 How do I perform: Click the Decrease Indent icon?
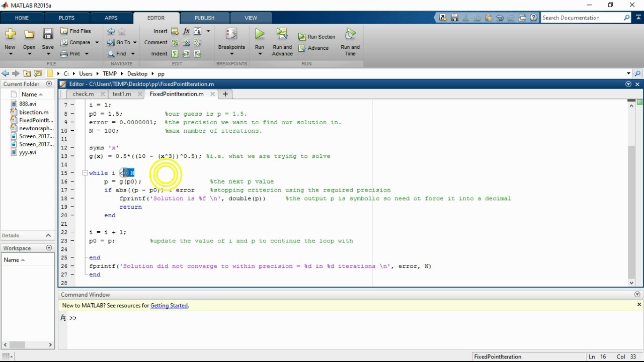[197, 54]
